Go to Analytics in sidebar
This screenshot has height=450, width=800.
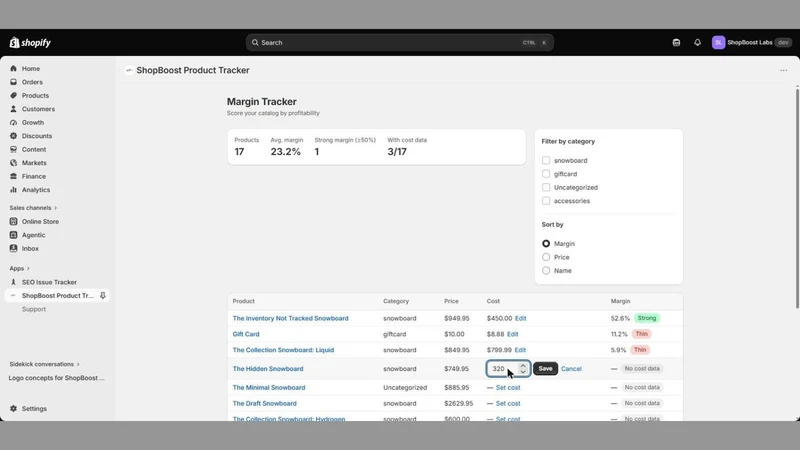[x=36, y=190]
